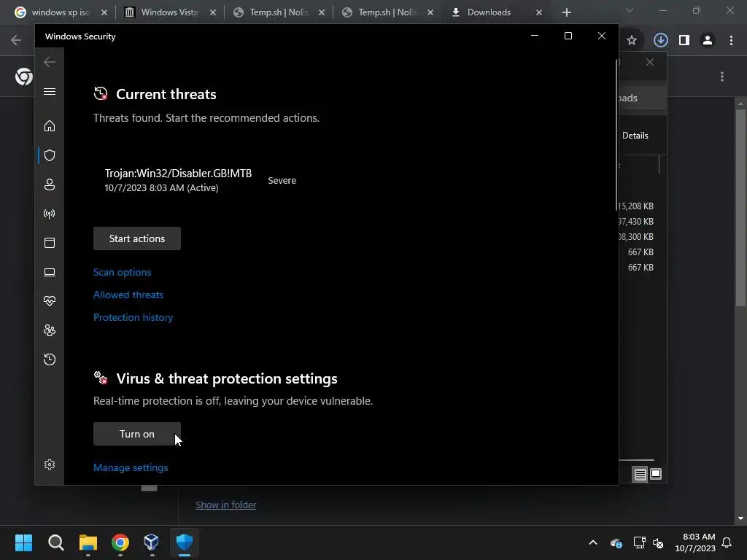Viewport: 747px width, 560px height.
Task: Click the Details column header in background window
Action: 635,136
